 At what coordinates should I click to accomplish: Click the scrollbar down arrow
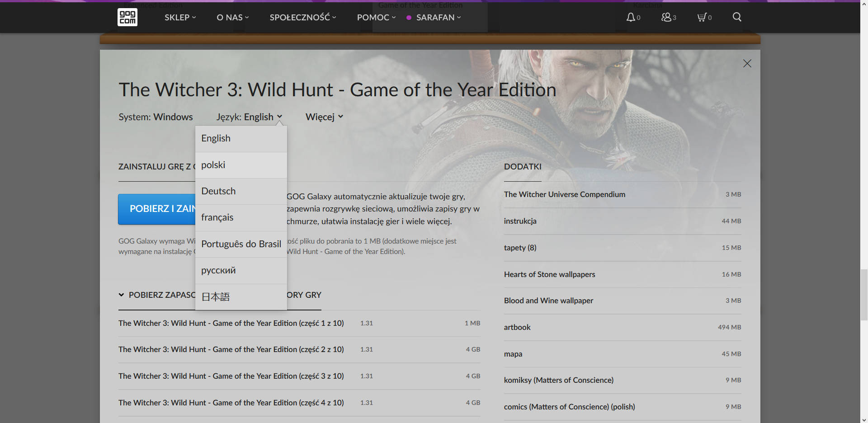[x=864, y=419]
